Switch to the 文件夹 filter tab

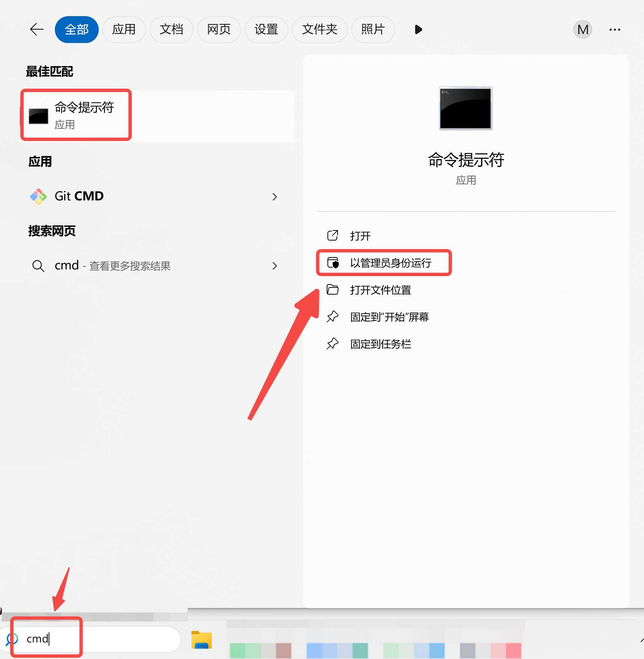coord(320,29)
